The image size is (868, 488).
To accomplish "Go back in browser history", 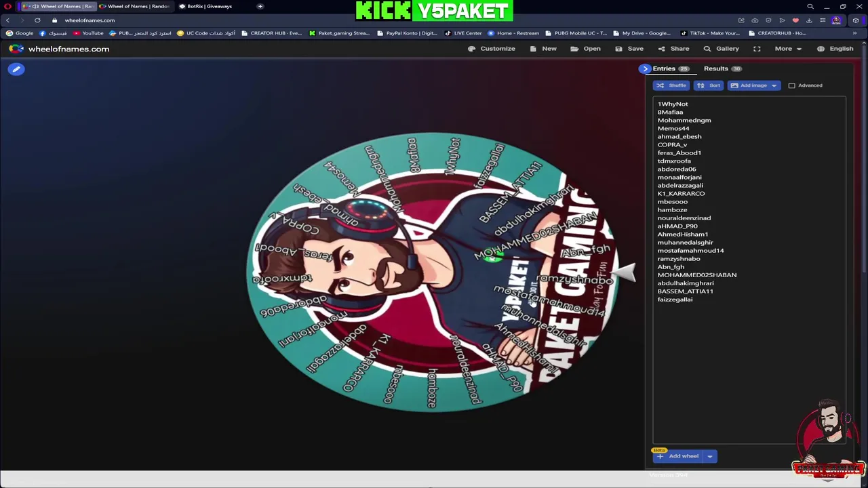I will [7, 20].
